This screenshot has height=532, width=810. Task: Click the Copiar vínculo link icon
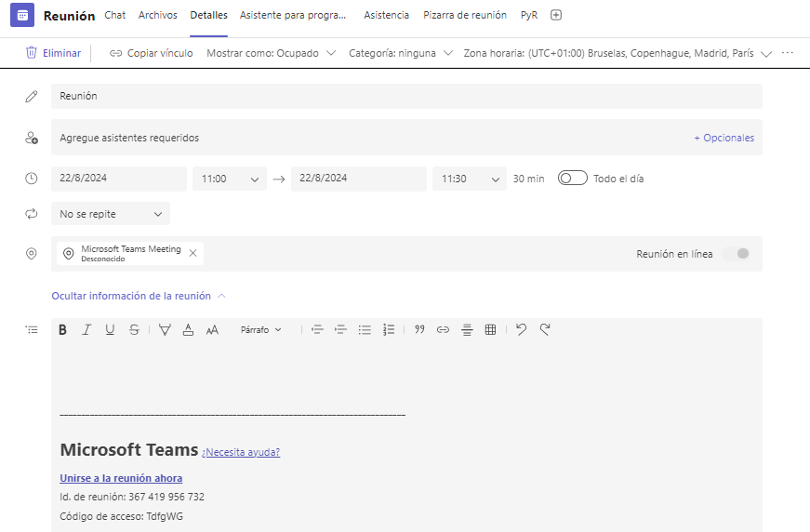(115, 53)
